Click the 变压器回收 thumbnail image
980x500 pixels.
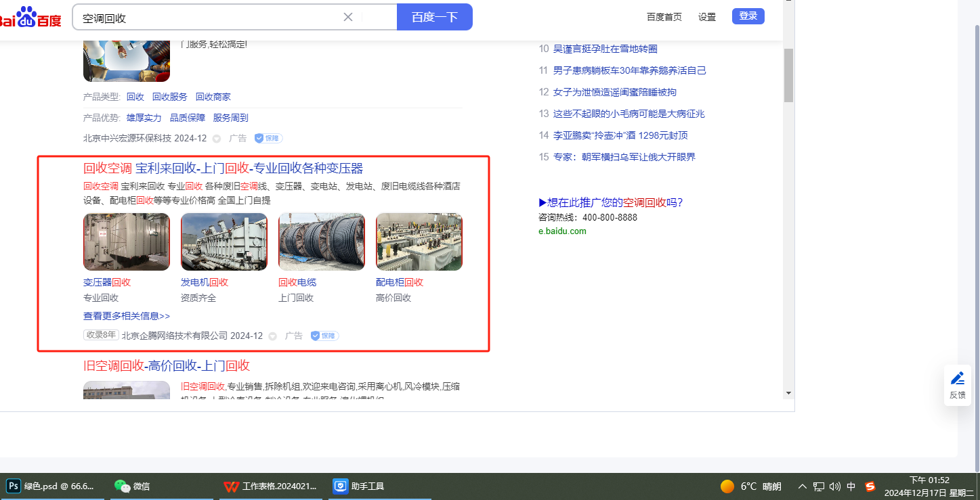pos(127,242)
